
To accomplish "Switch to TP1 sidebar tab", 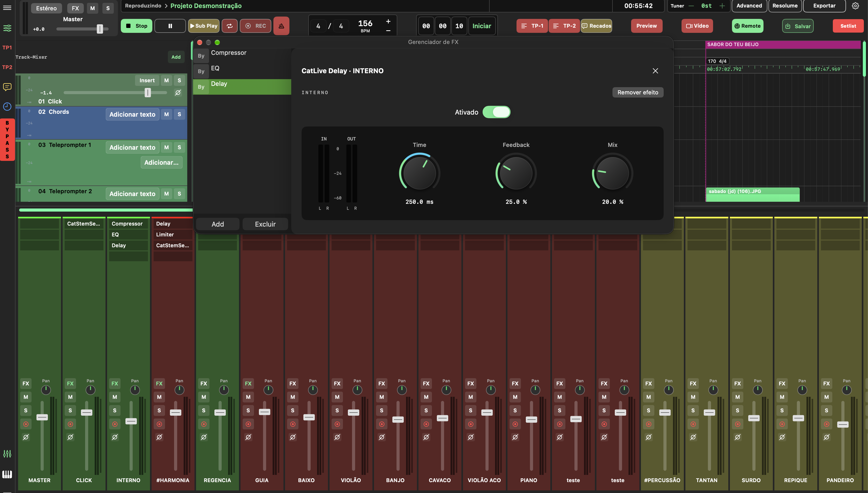I will pos(7,47).
